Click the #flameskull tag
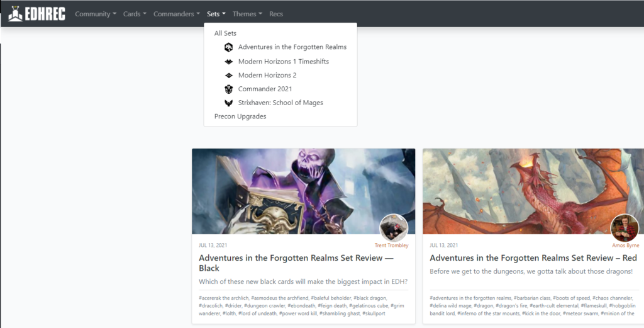Viewport: 644px width, 328px height. [x=593, y=306]
